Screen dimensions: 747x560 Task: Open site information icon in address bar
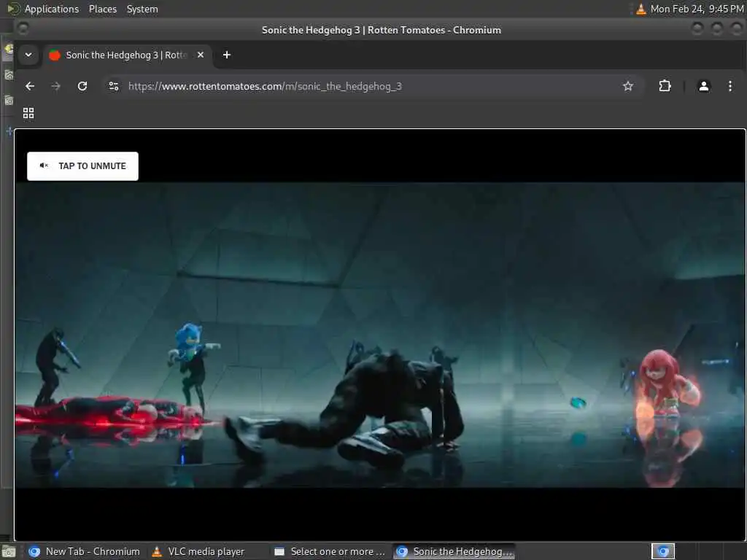point(114,86)
